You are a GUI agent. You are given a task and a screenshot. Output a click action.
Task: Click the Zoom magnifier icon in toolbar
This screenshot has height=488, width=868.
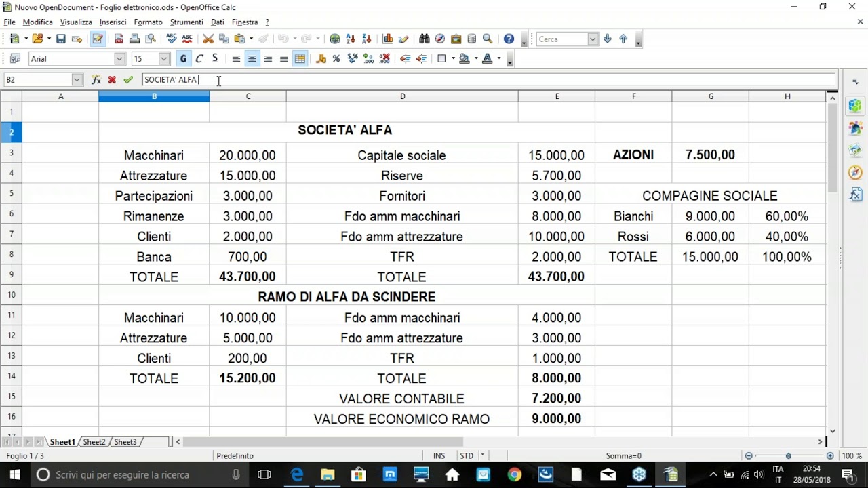488,39
